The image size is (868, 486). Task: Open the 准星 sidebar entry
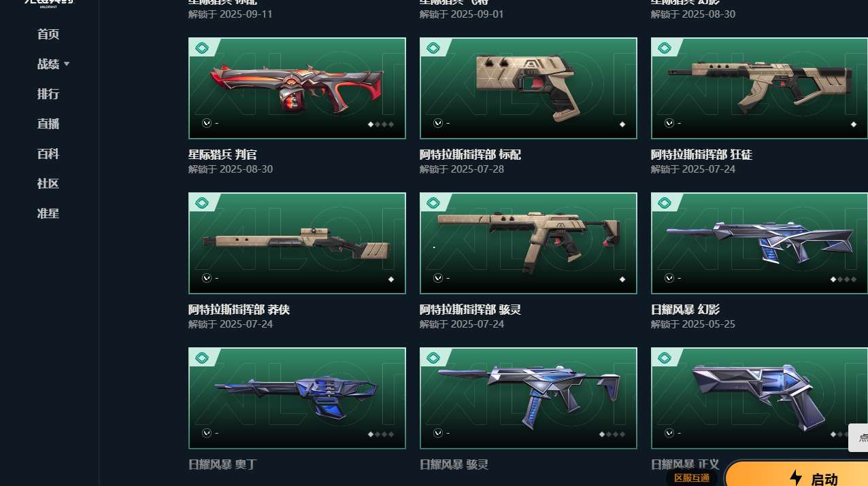[48, 213]
